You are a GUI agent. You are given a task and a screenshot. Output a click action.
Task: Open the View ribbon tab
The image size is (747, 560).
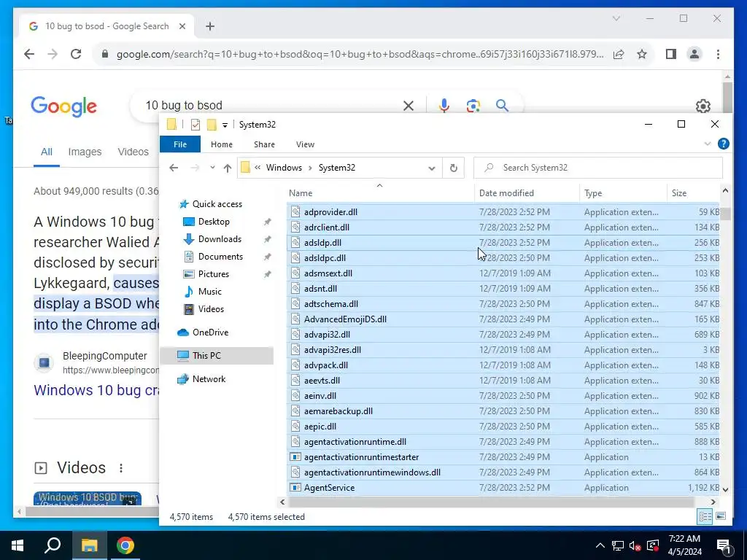[305, 144]
